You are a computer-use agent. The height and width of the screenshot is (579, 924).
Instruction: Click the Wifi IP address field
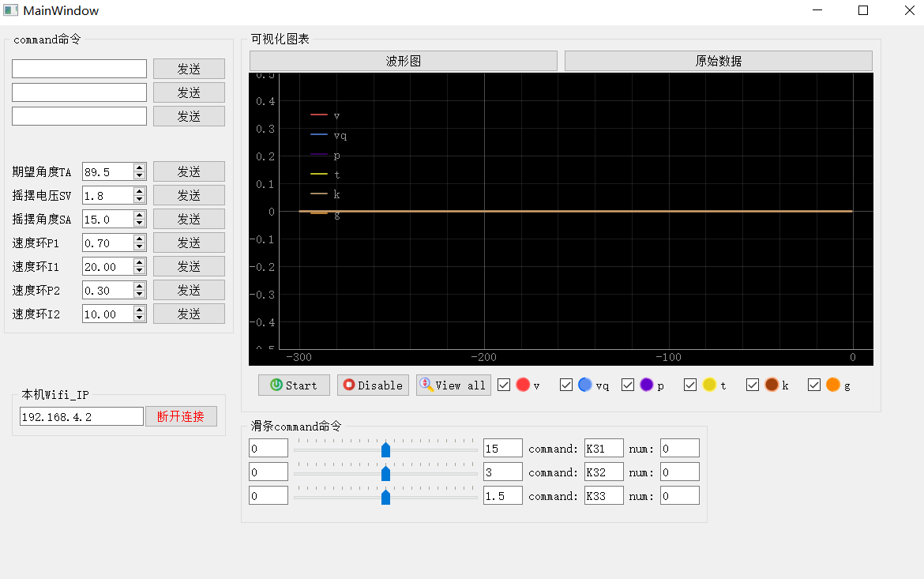tap(82, 416)
